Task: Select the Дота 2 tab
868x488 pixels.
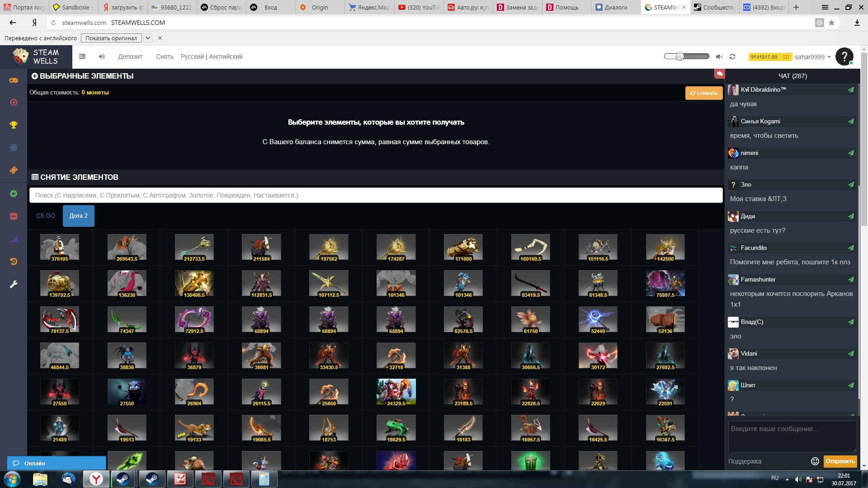Action: click(79, 216)
